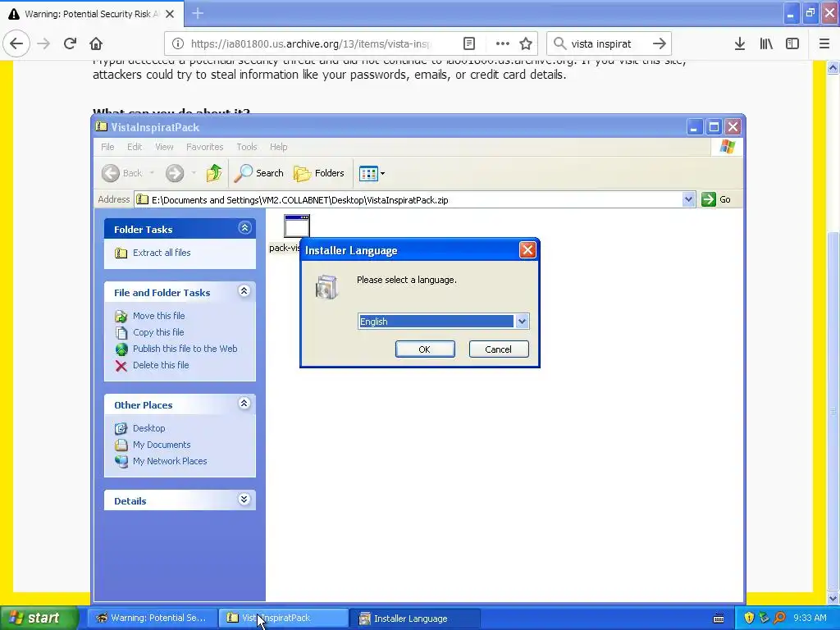The height and width of the screenshot is (630, 840).
Task: Open Favorites menu in Explorer
Action: [204, 147]
